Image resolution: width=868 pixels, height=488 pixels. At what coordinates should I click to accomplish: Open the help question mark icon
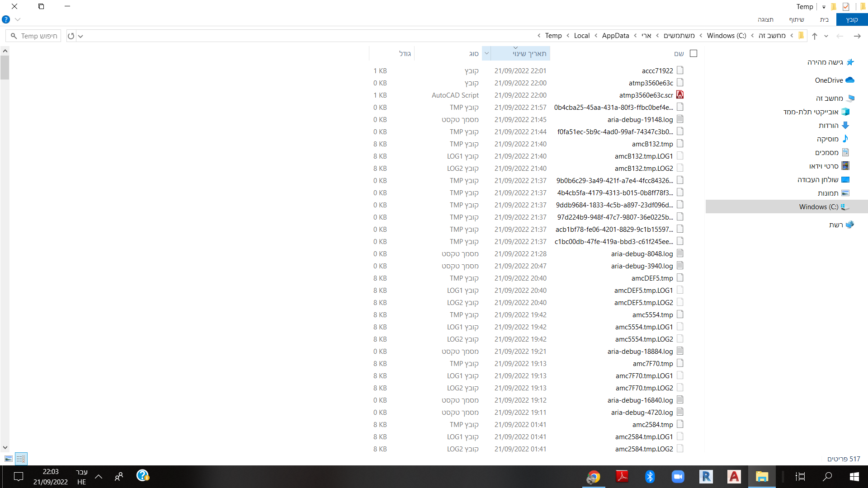(6, 19)
